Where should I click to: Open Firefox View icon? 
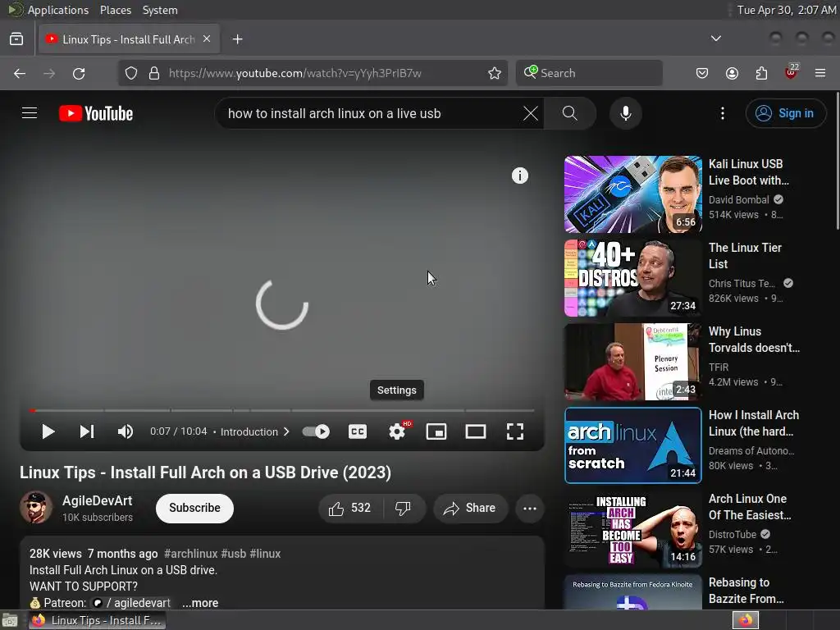click(x=16, y=39)
